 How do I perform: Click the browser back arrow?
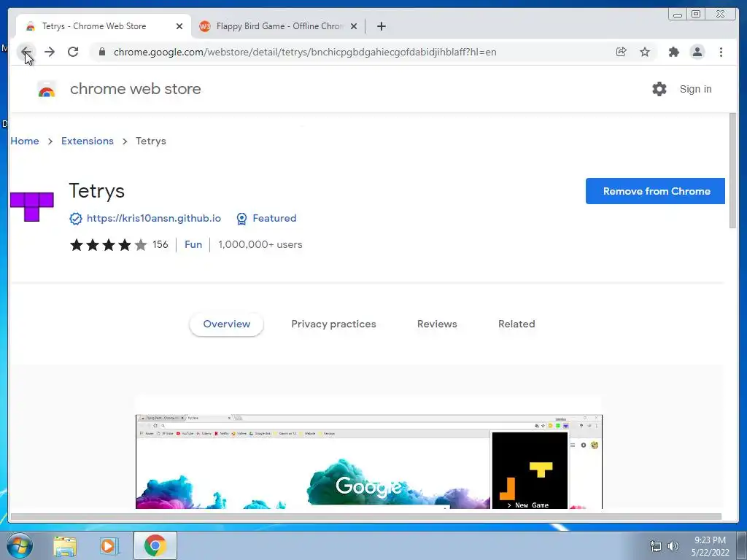pyautogui.click(x=26, y=52)
